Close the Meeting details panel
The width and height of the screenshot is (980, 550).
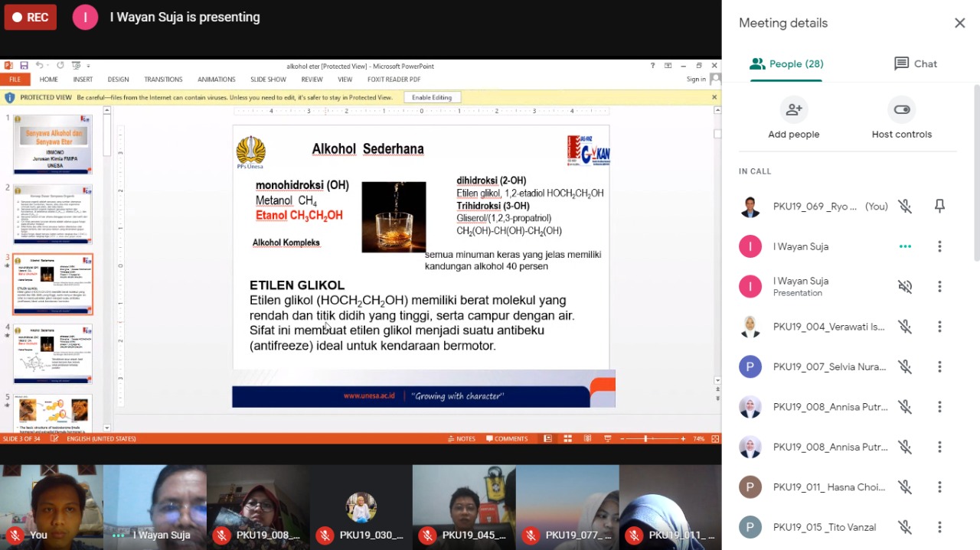coord(959,23)
